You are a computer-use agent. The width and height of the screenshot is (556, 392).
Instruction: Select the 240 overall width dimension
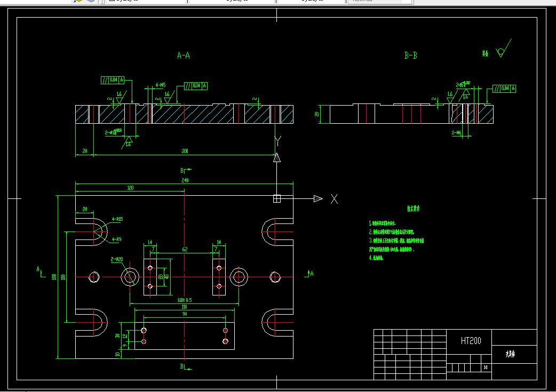(185, 180)
